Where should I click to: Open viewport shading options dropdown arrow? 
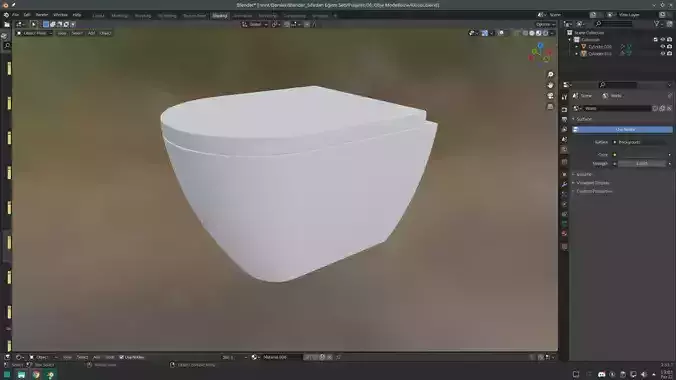552,33
